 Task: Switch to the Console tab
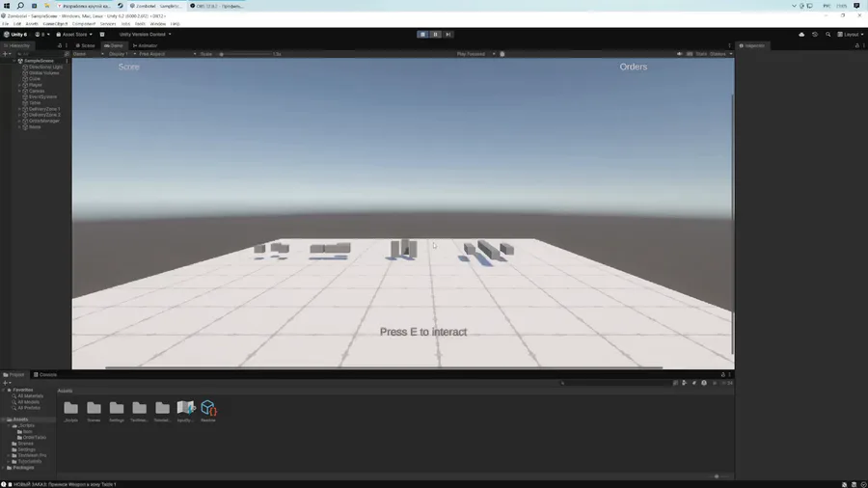tap(45, 374)
